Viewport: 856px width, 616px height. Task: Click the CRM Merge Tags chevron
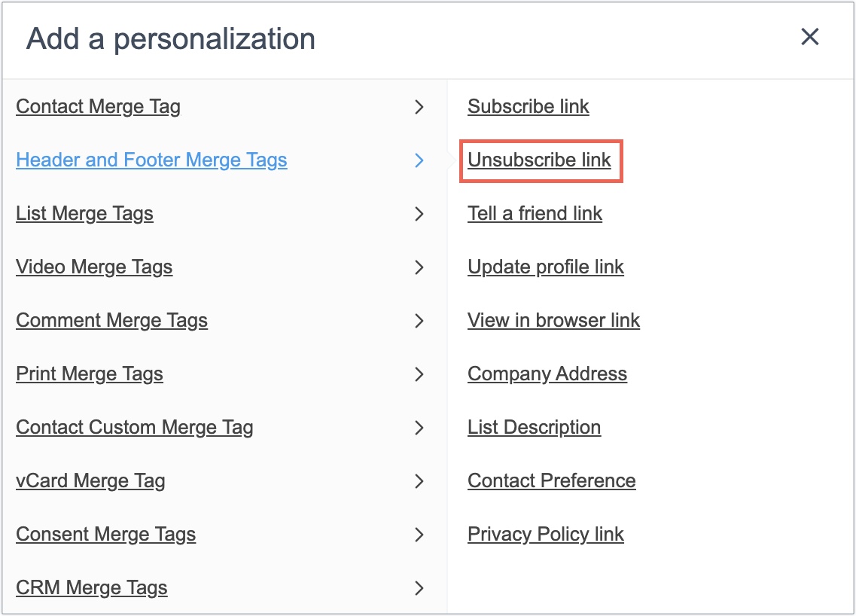click(419, 588)
